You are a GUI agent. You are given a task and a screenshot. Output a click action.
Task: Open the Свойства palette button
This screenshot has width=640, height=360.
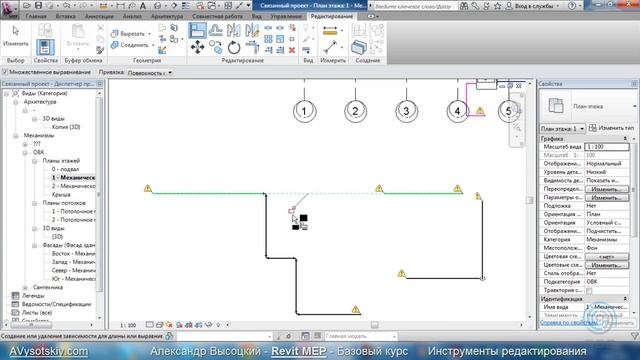(45, 47)
